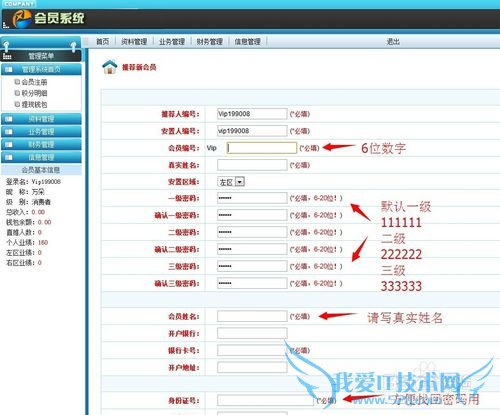The image size is (500, 415).
Task: Open 信息管理 in the top navigation
Action: tap(248, 42)
